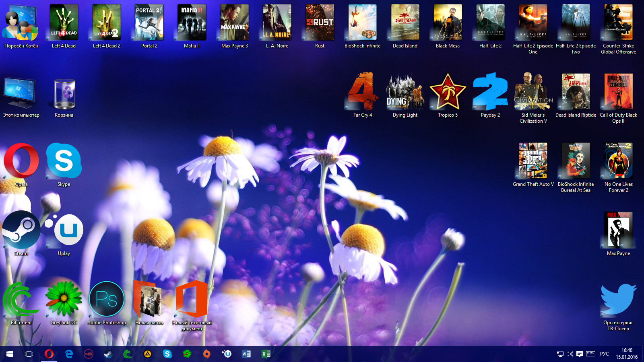This screenshot has width=644, height=362.
Task: Click the Steam desktop shortcut
Action: click(x=21, y=230)
